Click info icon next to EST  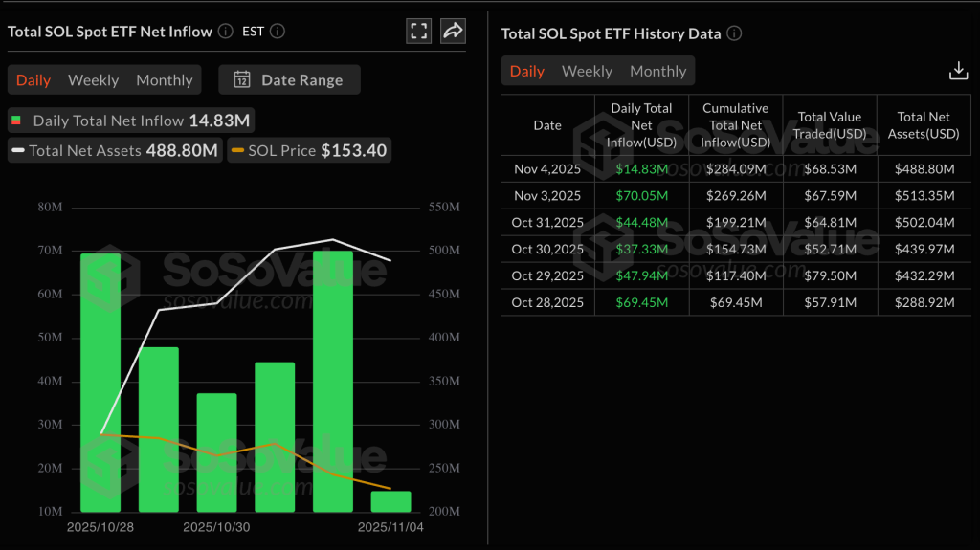point(277,31)
